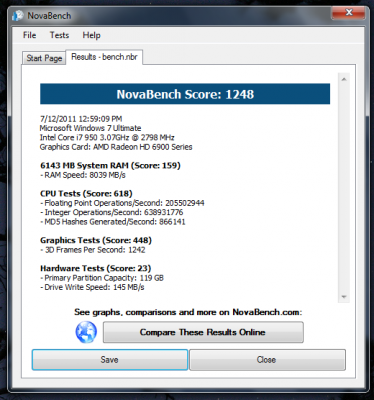
Task: Open the Help menu
Action: click(x=91, y=35)
